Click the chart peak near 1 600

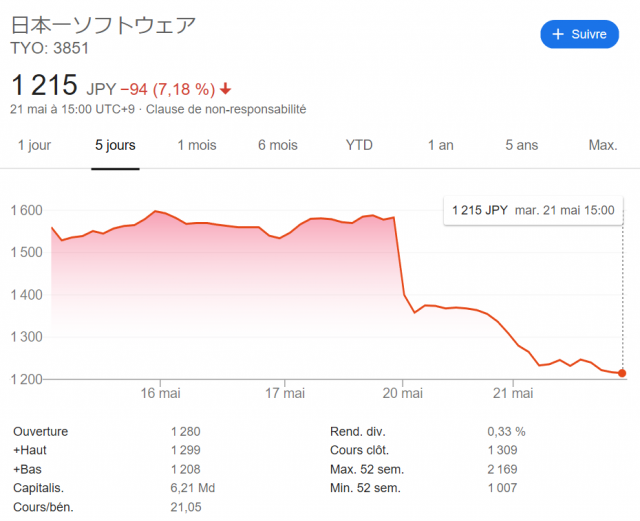click(155, 211)
